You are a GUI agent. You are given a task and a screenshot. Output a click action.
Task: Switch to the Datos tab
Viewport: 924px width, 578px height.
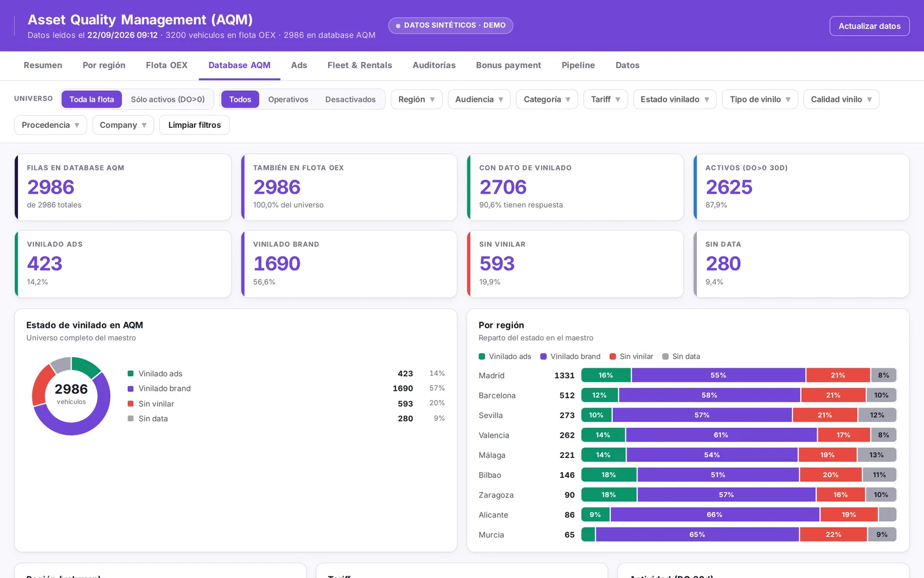coord(627,65)
